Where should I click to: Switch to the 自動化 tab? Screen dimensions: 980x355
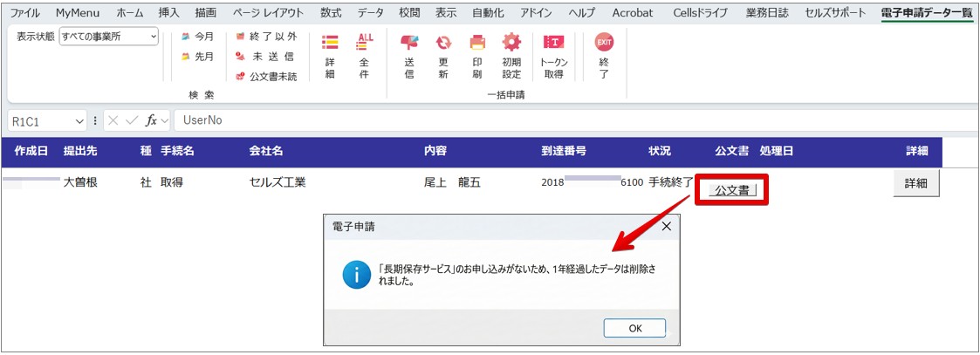pyautogui.click(x=488, y=12)
